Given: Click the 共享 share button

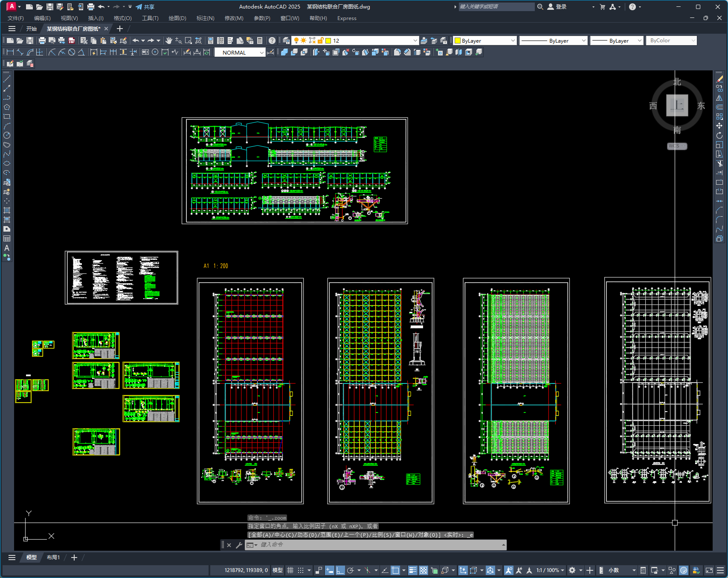Looking at the screenshot, I should tap(145, 7).
